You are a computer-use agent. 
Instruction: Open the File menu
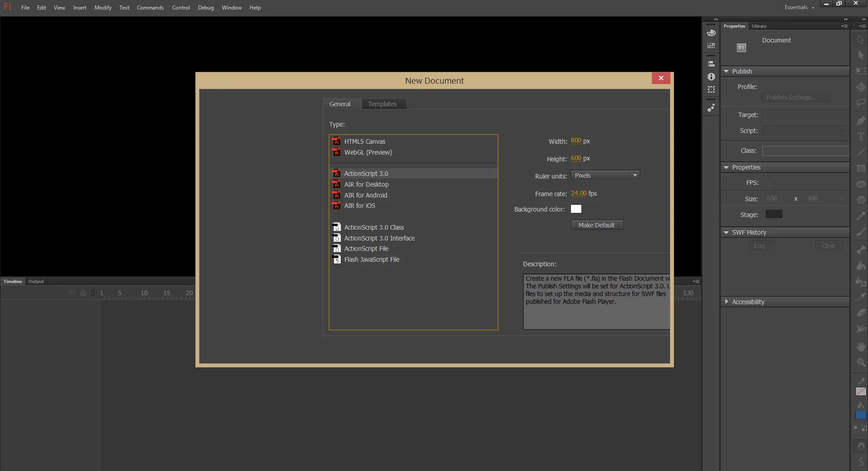[25, 8]
